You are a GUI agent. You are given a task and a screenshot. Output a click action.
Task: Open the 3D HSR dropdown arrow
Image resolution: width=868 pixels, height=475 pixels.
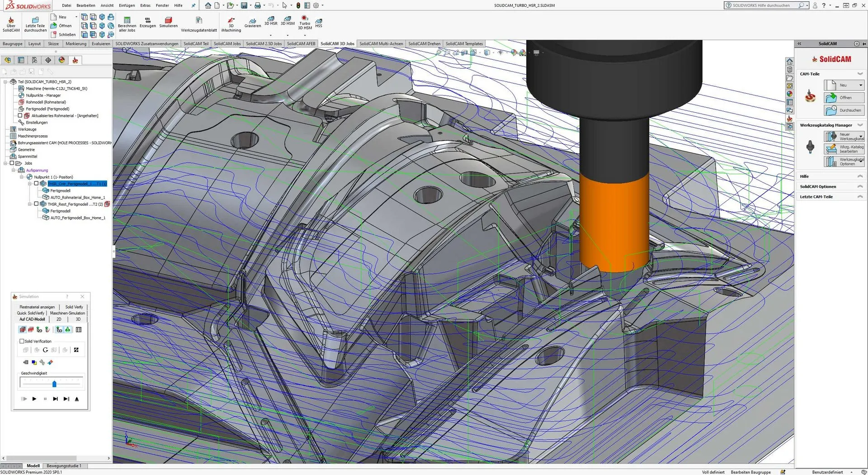coord(271,35)
